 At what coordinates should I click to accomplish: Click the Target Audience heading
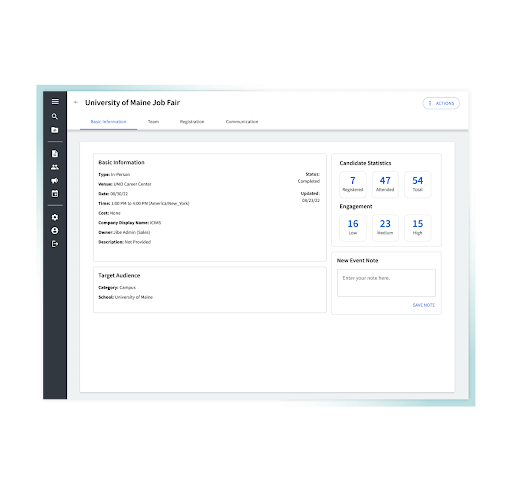[119, 275]
